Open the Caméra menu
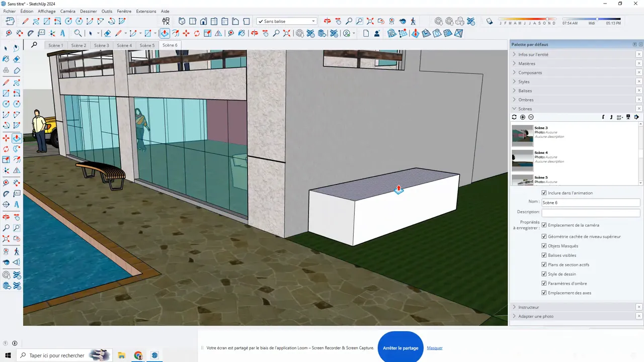Screen dimensions: 644x362 (67, 11)
